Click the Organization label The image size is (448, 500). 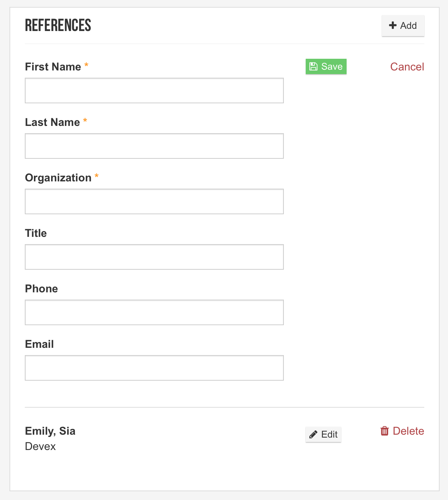click(x=58, y=178)
